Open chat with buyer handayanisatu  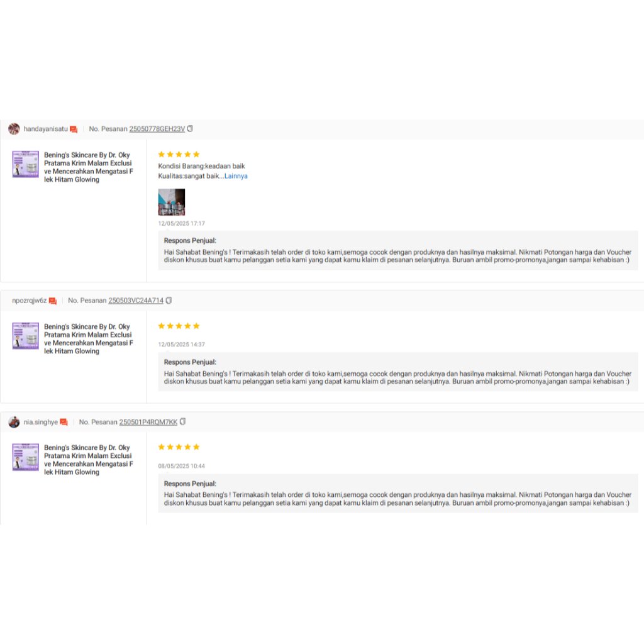point(74,129)
